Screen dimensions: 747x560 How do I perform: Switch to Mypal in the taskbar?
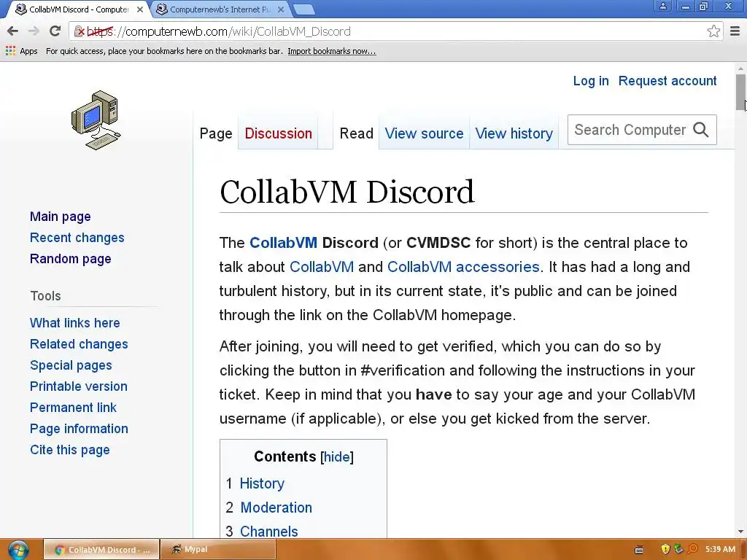(x=217, y=550)
